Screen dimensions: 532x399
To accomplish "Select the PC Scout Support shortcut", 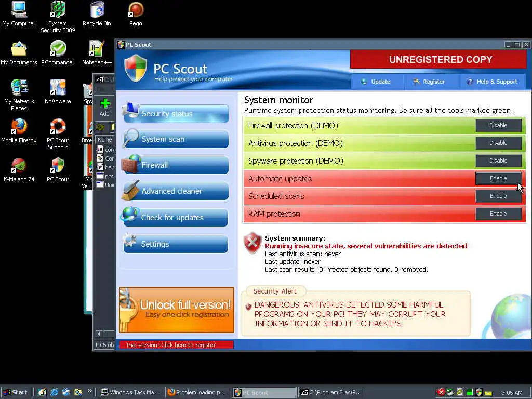I will (x=58, y=134).
